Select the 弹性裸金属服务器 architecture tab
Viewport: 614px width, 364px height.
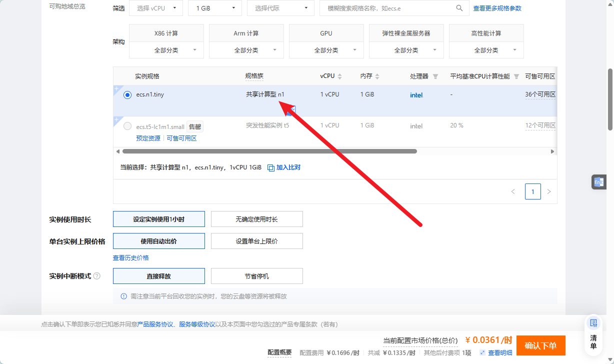[406, 33]
